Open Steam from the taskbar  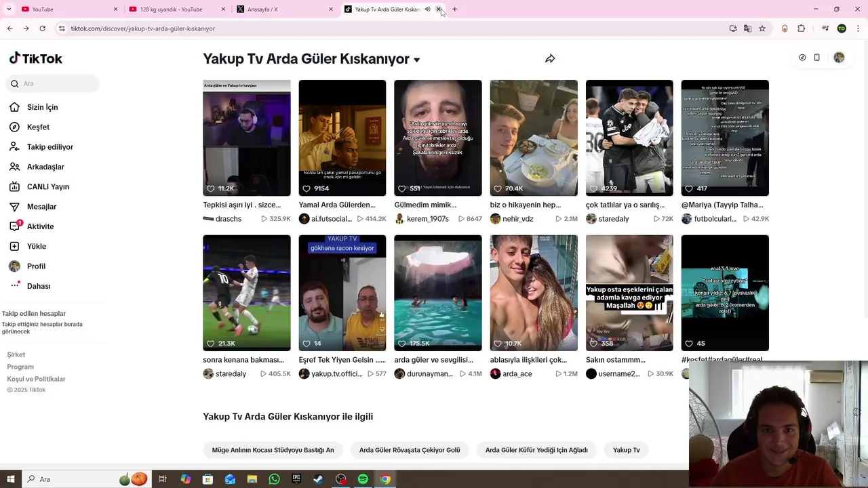click(318, 479)
